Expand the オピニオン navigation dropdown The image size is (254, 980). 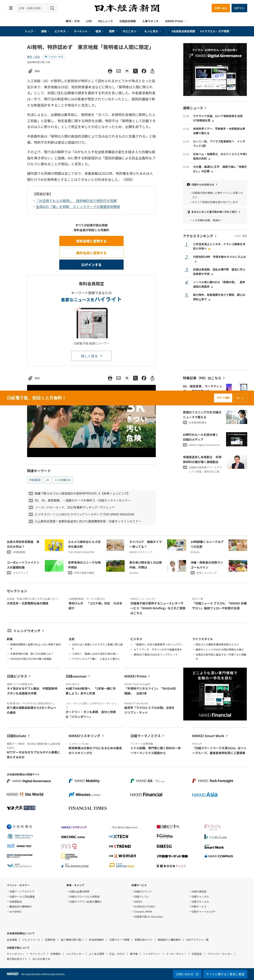tap(131, 31)
